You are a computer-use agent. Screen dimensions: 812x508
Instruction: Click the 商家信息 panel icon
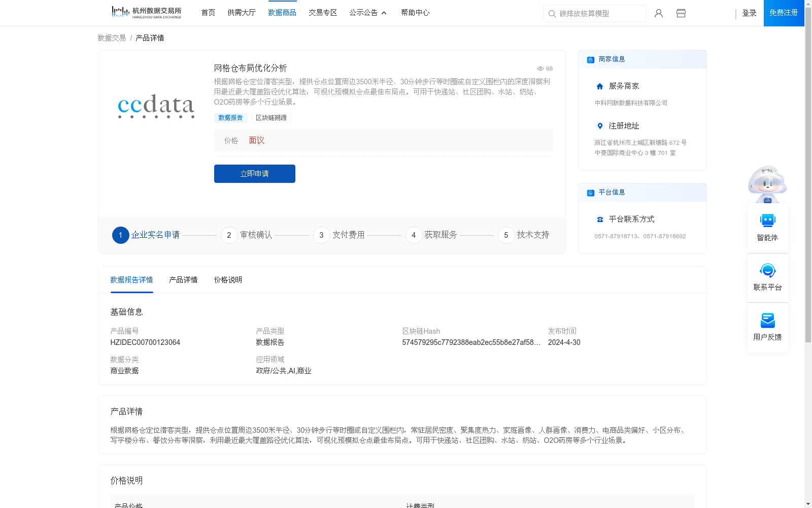tap(591, 59)
